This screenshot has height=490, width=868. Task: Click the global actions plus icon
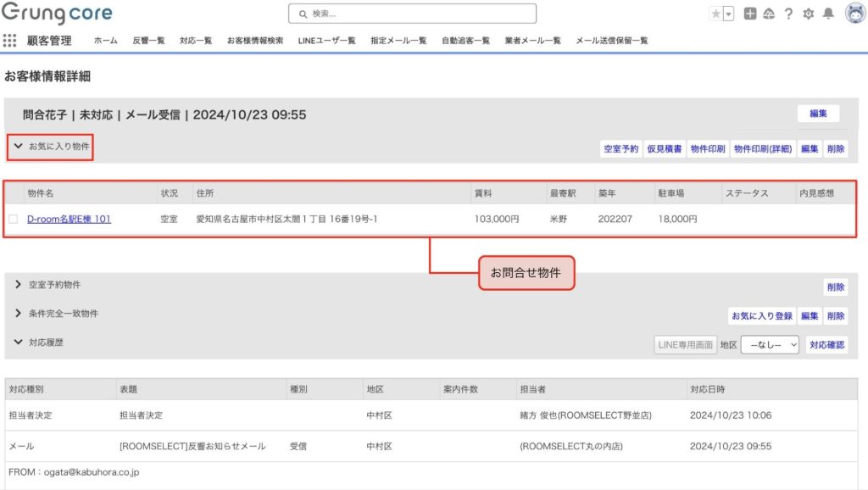(x=750, y=14)
